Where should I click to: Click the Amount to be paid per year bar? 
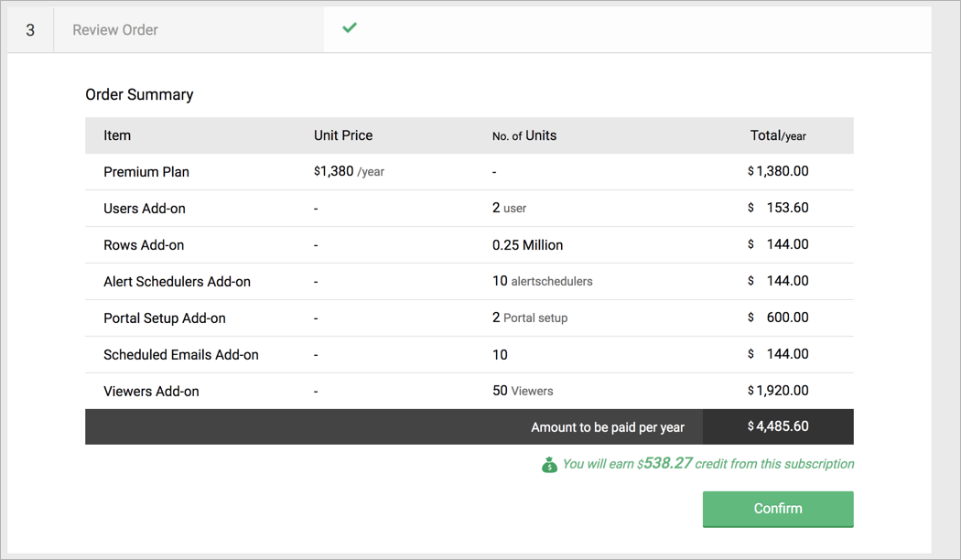point(607,426)
